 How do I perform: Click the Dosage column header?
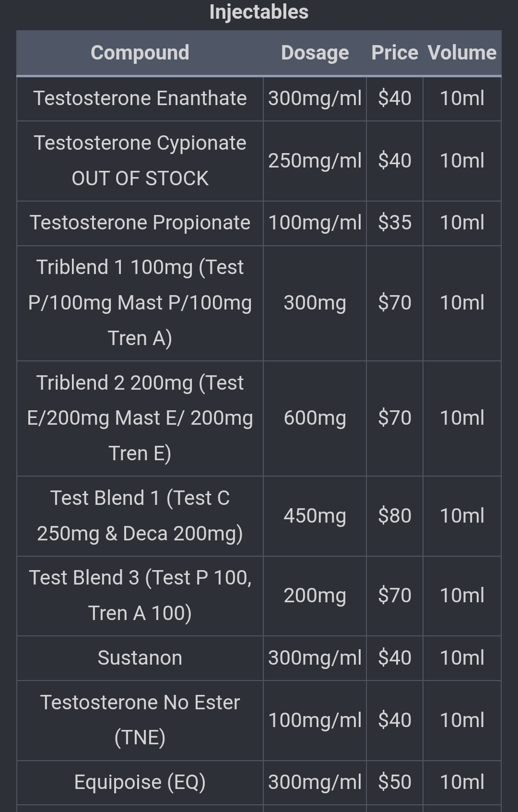pos(315,53)
